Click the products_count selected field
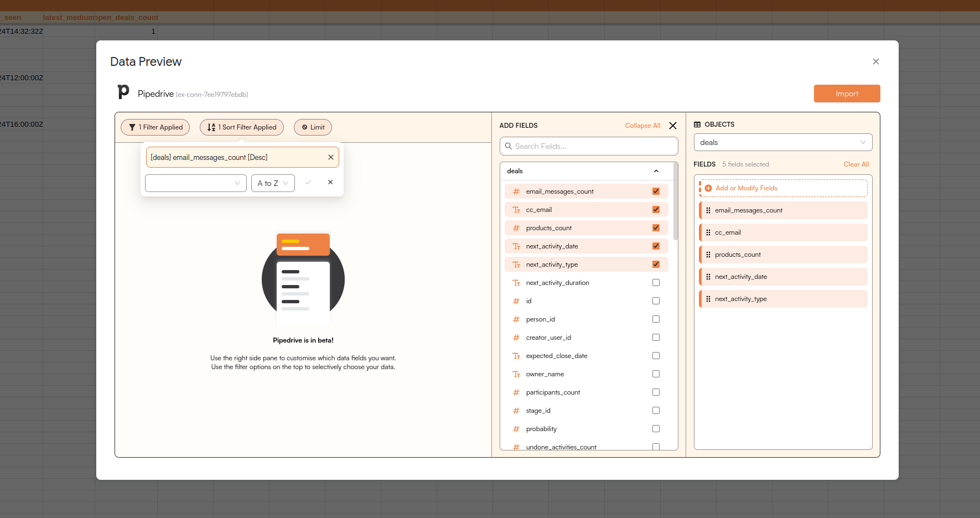980x518 pixels. 783,255
